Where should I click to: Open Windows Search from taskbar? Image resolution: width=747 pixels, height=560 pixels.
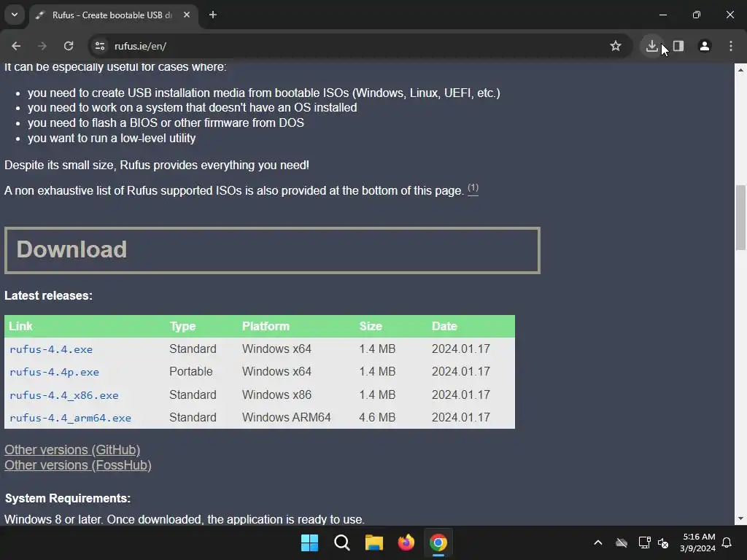click(342, 542)
